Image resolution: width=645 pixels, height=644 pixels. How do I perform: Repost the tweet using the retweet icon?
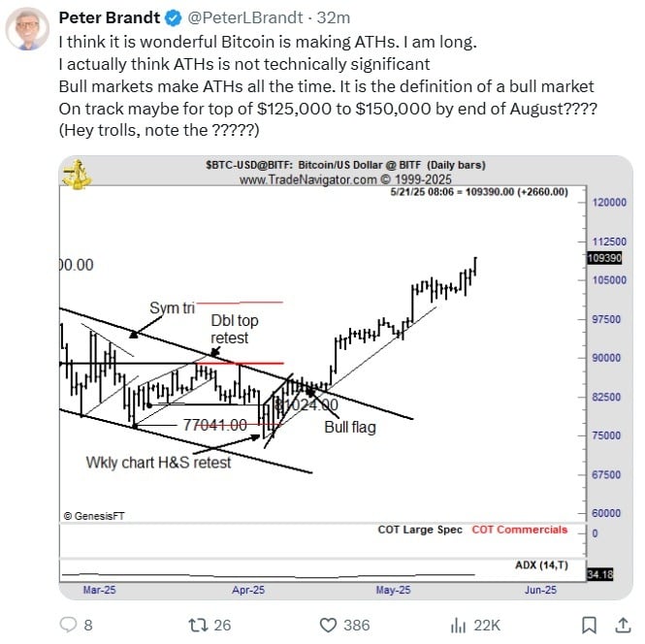(x=197, y=625)
